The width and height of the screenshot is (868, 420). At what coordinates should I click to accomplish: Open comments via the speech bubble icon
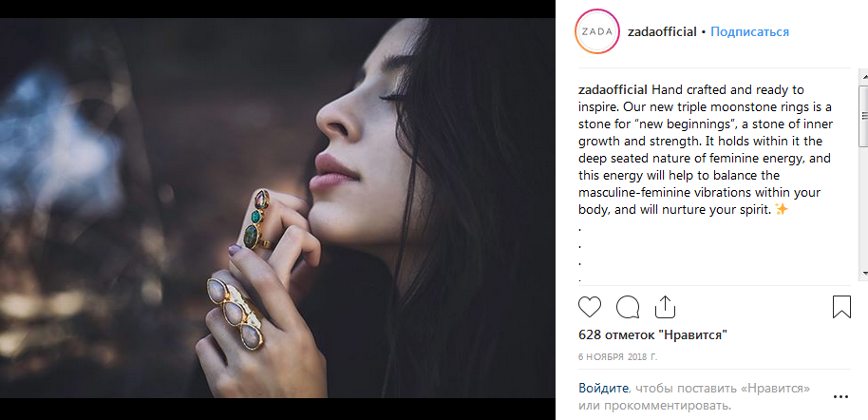tap(627, 307)
